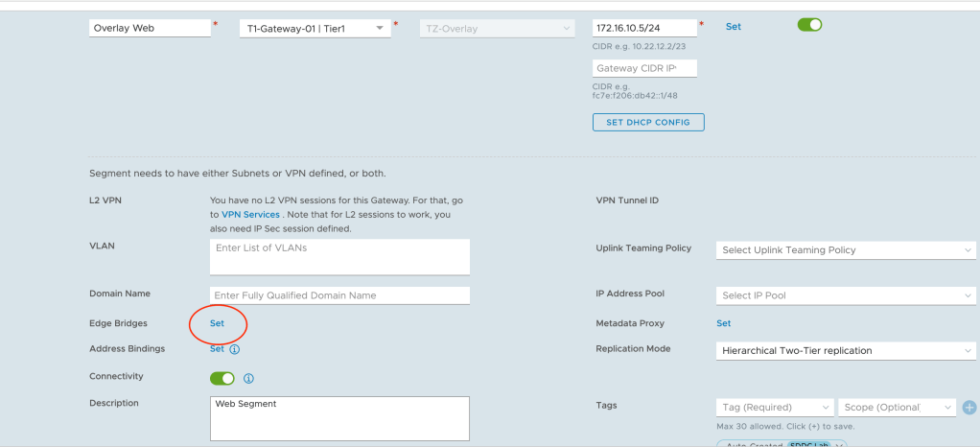The width and height of the screenshot is (980, 447).
Task: Focus the Domain Name input field
Action: [339, 295]
